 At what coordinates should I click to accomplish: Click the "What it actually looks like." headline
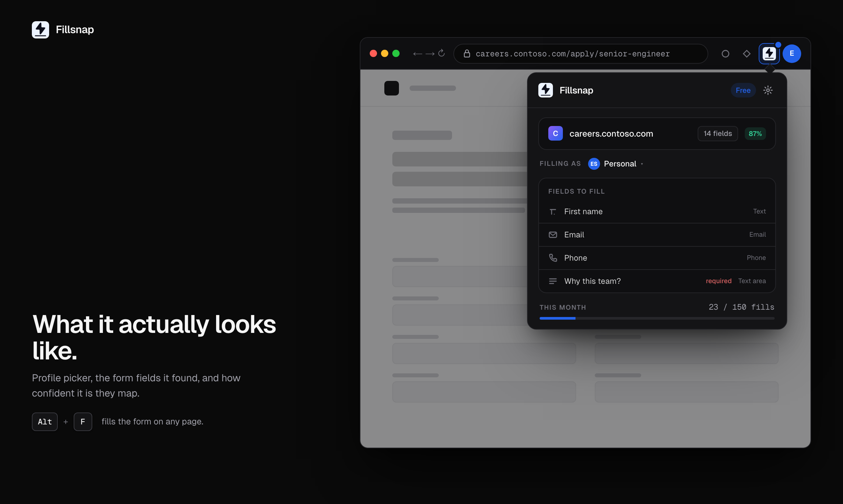click(154, 337)
